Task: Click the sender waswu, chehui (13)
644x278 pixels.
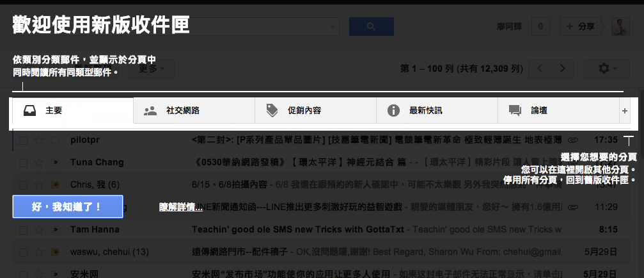Action: click(109, 252)
